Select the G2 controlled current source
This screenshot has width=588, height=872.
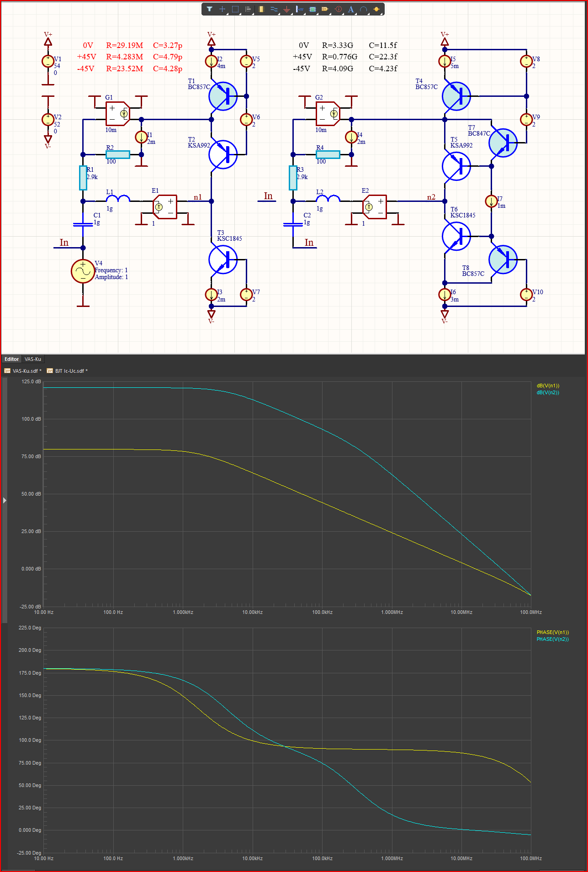click(328, 114)
